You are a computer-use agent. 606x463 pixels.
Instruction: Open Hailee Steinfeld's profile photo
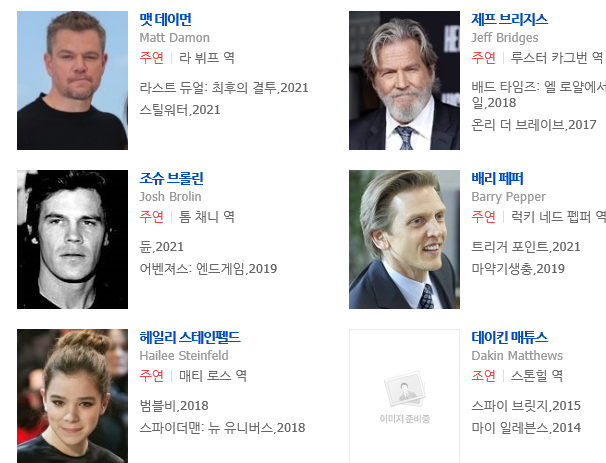(72, 396)
